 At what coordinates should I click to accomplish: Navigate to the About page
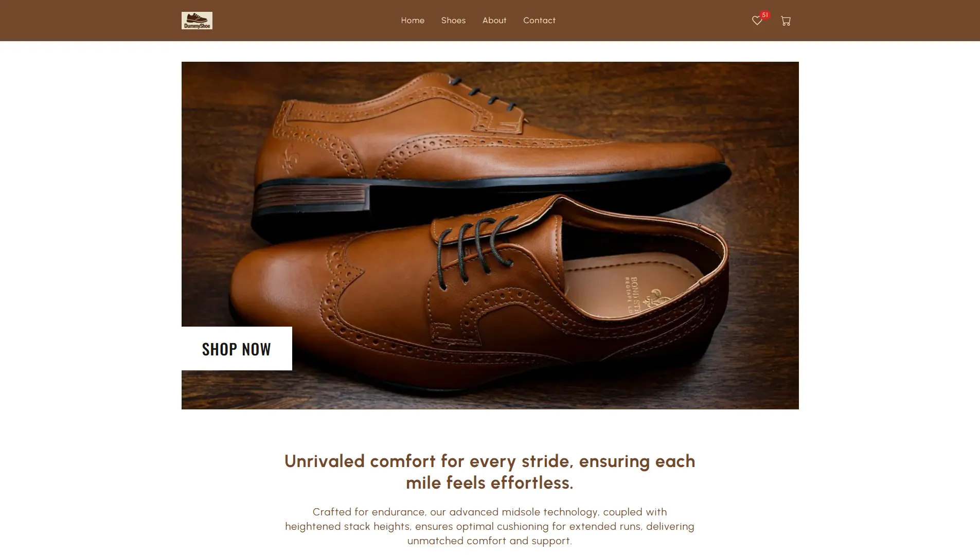click(x=494, y=21)
